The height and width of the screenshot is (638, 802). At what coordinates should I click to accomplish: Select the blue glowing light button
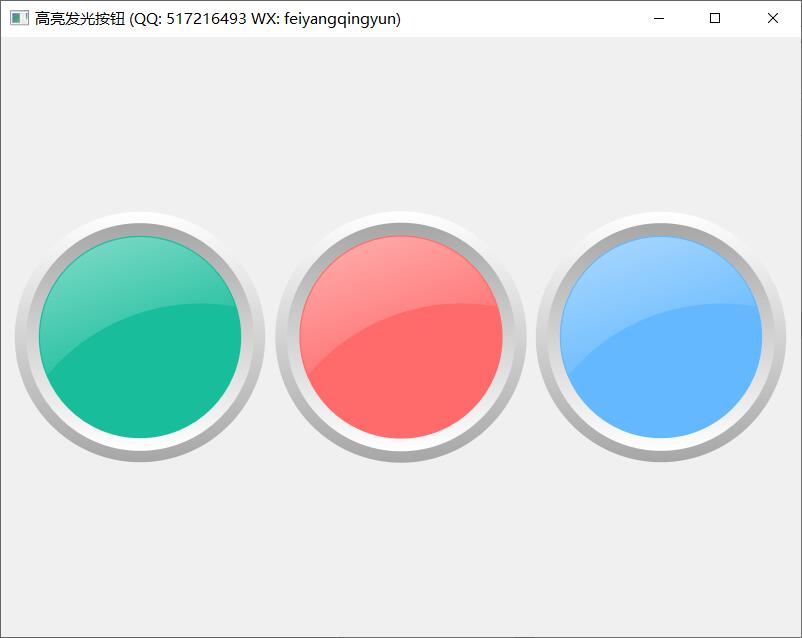coord(661,337)
